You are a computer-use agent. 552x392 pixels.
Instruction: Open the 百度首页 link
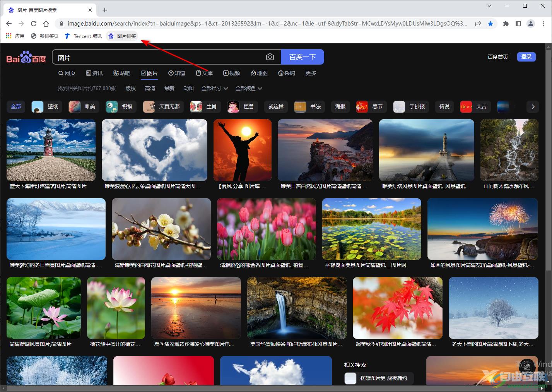point(498,57)
